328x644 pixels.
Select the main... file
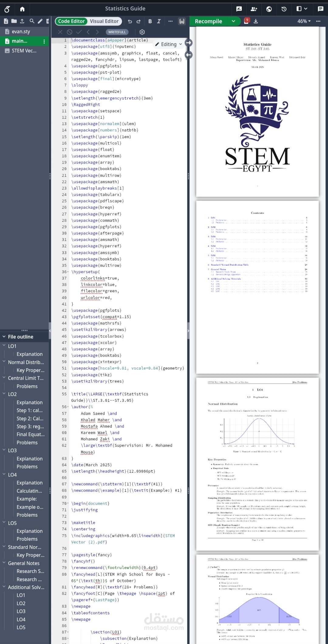click(x=19, y=41)
